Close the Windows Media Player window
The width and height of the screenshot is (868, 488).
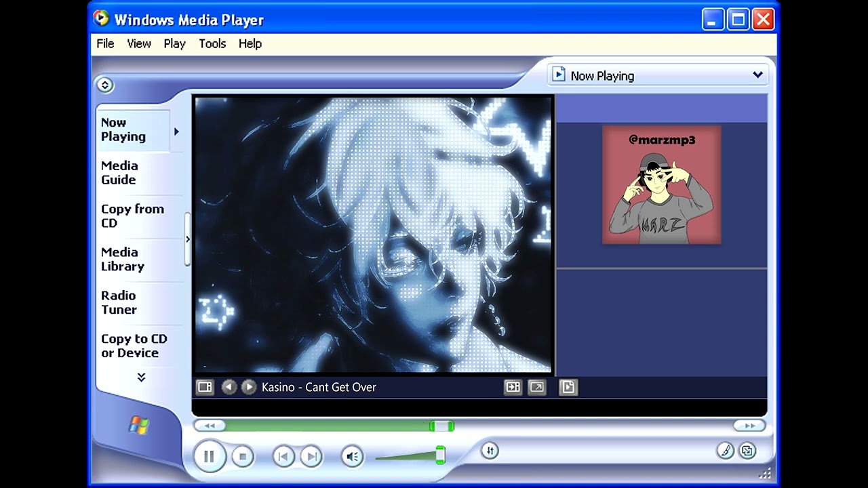coord(763,20)
